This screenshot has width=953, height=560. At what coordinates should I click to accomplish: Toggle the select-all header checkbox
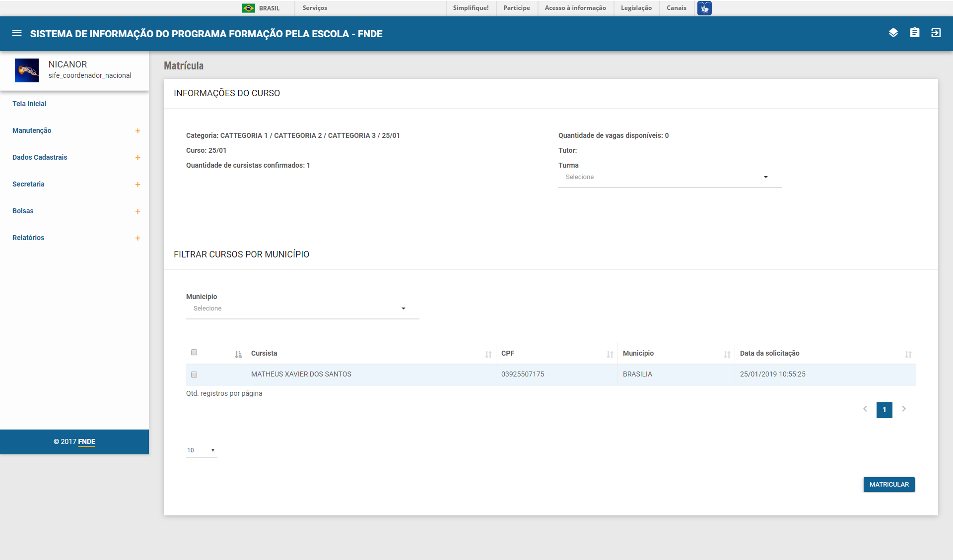point(194,352)
